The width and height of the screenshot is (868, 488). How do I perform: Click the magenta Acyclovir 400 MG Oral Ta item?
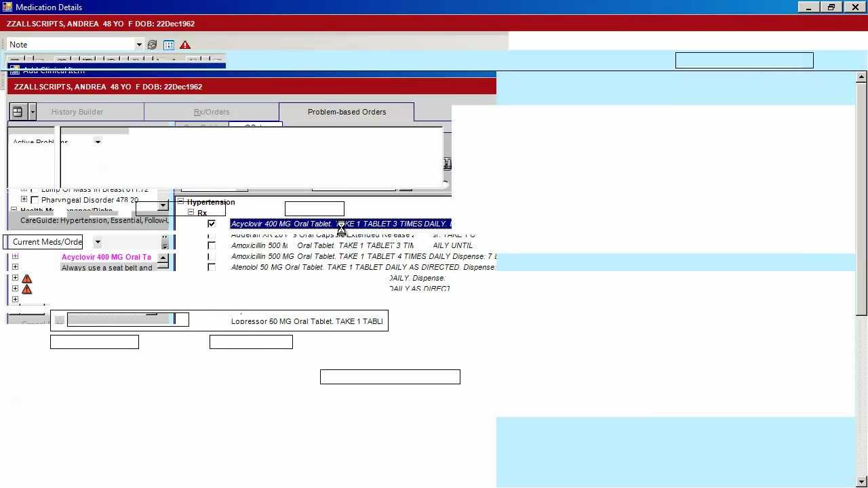(x=106, y=257)
